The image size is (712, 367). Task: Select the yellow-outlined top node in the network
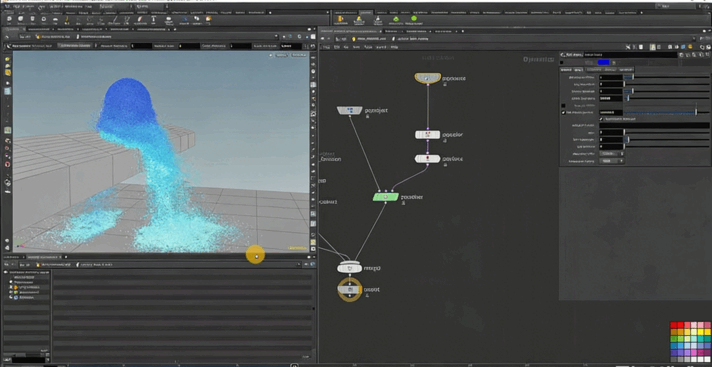click(427, 78)
